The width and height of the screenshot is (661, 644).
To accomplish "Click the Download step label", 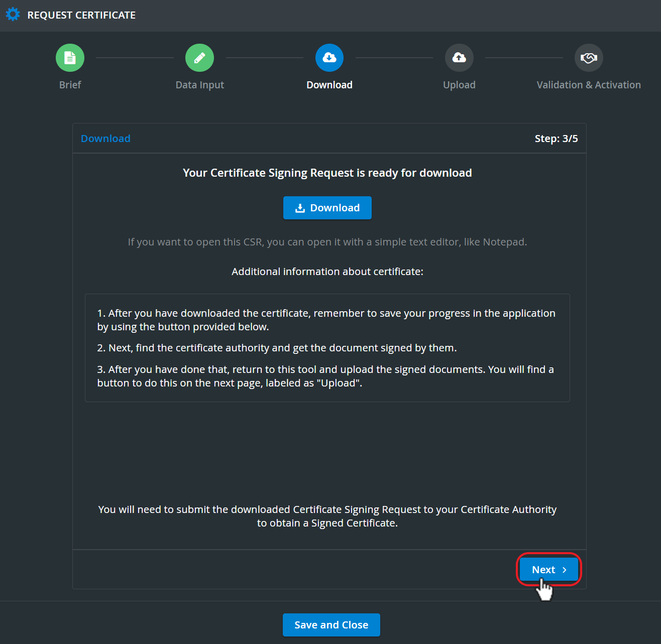I will [329, 85].
